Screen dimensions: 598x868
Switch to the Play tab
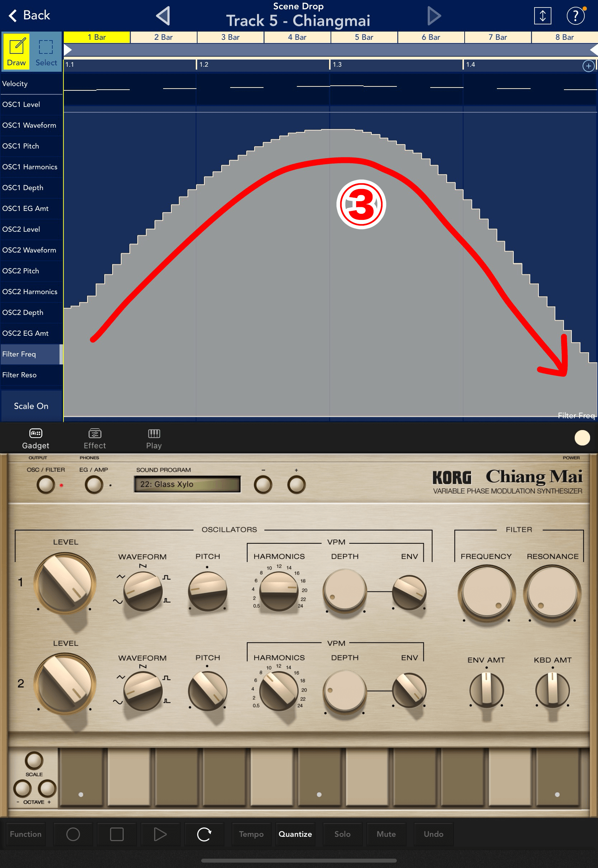(154, 439)
